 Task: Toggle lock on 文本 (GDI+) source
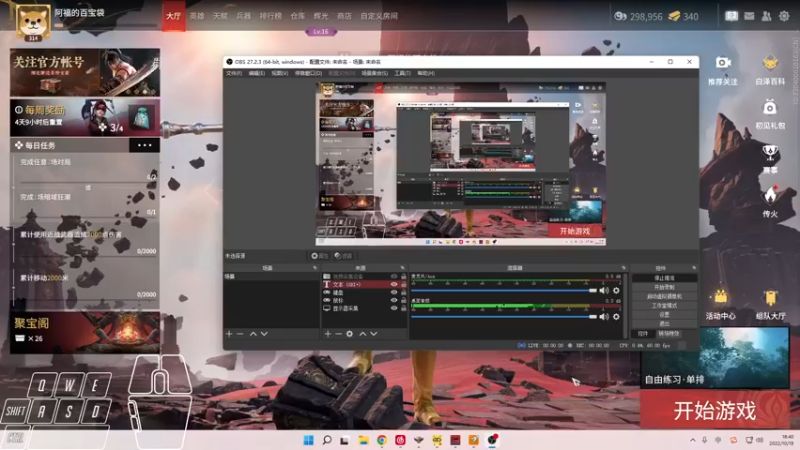click(404, 285)
